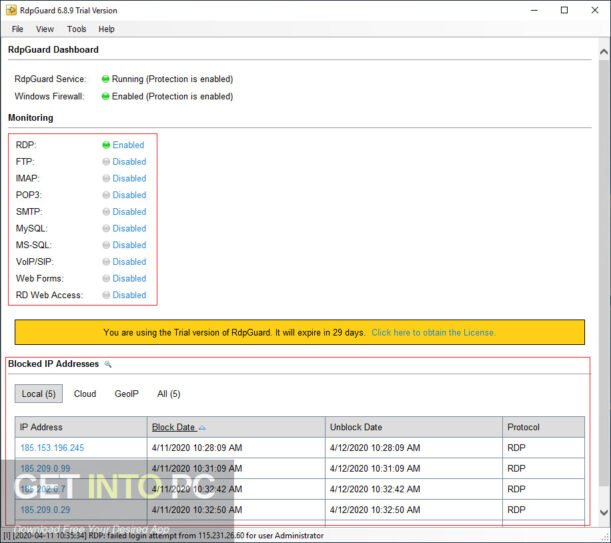Minimize the RdpGuard window
This screenshot has height=543, width=611.
tap(534, 11)
